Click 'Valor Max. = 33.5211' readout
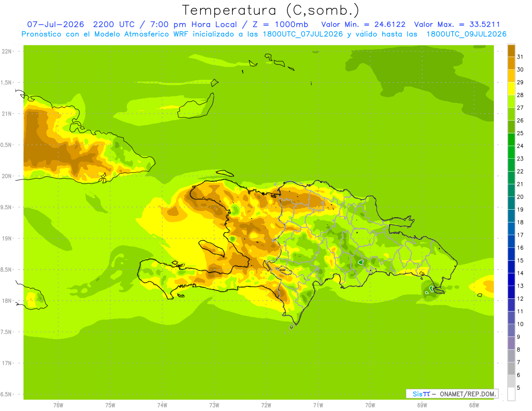 click(x=457, y=24)
